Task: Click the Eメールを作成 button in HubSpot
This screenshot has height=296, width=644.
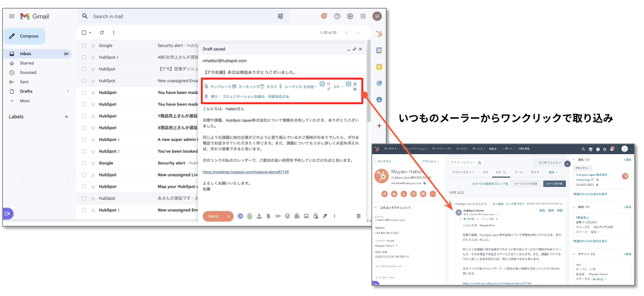Action: point(554,184)
